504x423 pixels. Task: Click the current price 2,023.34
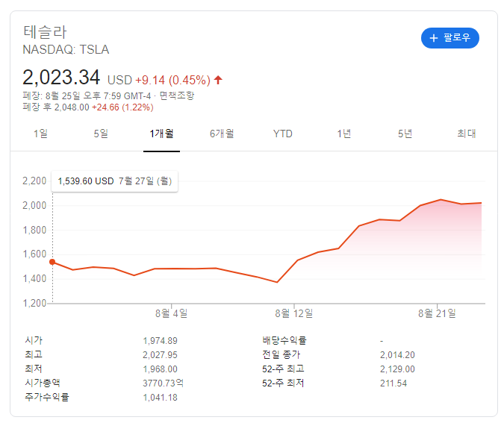pyautogui.click(x=61, y=78)
